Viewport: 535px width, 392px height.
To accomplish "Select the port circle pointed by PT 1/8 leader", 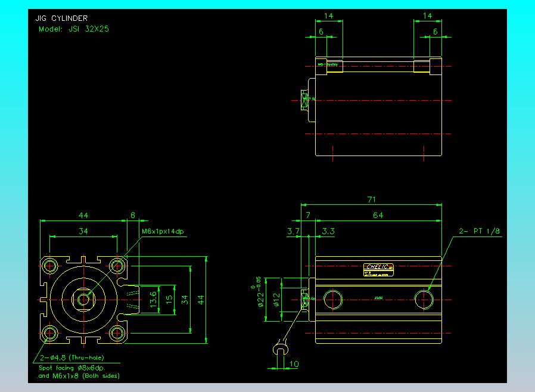I will [424, 300].
